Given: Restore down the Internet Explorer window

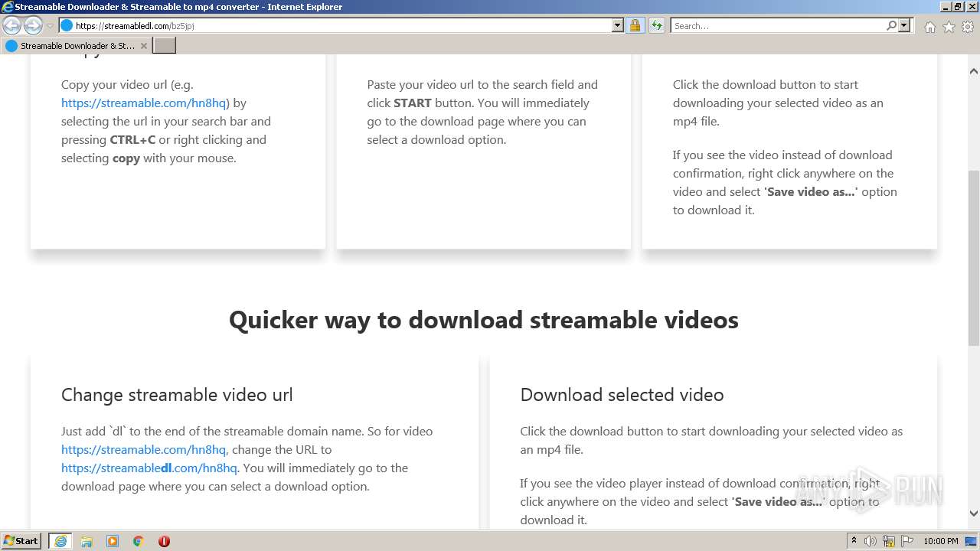Looking at the screenshot, I should [x=957, y=6].
